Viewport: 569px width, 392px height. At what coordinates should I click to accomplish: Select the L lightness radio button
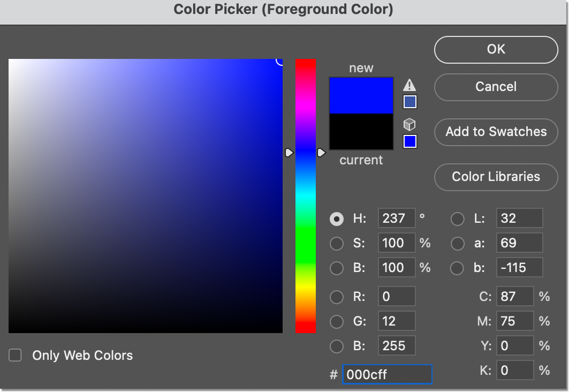click(457, 219)
